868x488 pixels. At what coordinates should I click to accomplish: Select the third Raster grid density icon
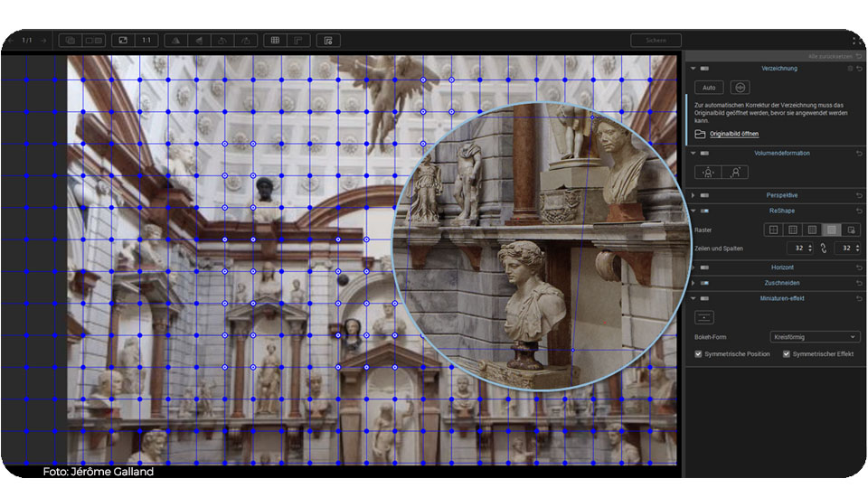(x=812, y=230)
